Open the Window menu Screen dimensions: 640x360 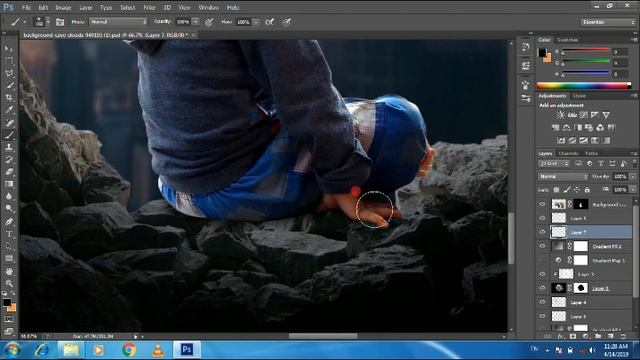click(209, 7)
